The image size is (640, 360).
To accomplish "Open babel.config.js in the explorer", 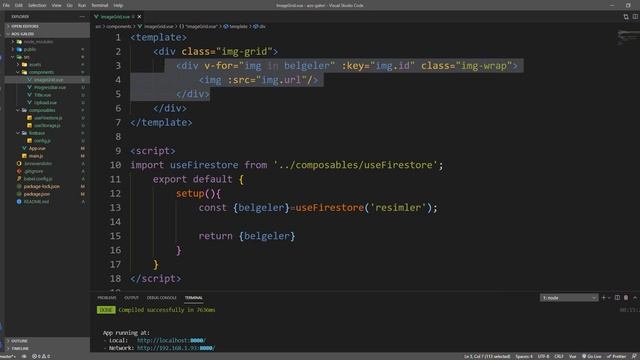I will coord(47,179).
